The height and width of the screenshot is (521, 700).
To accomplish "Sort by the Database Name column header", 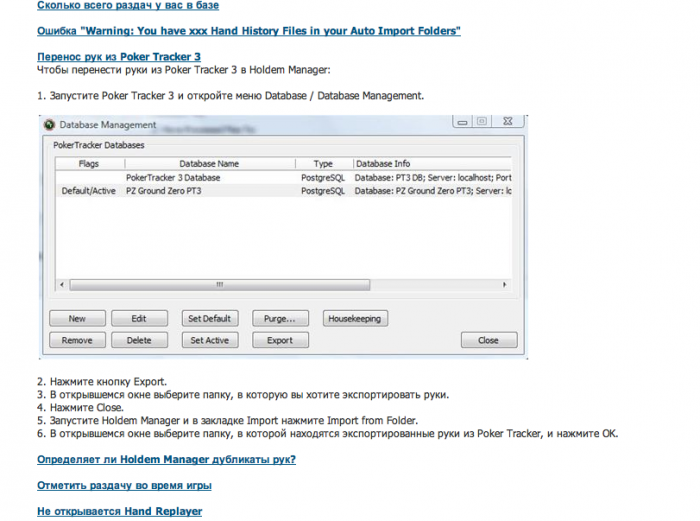I will 209,164.
